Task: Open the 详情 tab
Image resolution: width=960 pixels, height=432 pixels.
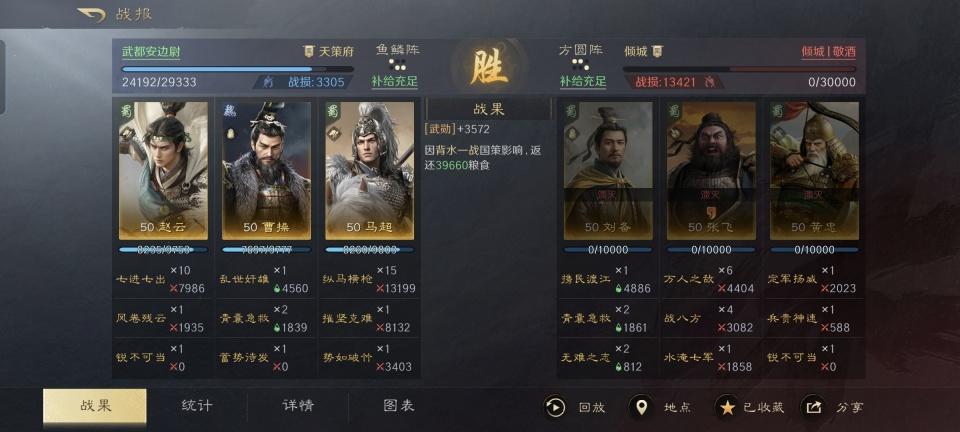Action: [x=298, y=406]
